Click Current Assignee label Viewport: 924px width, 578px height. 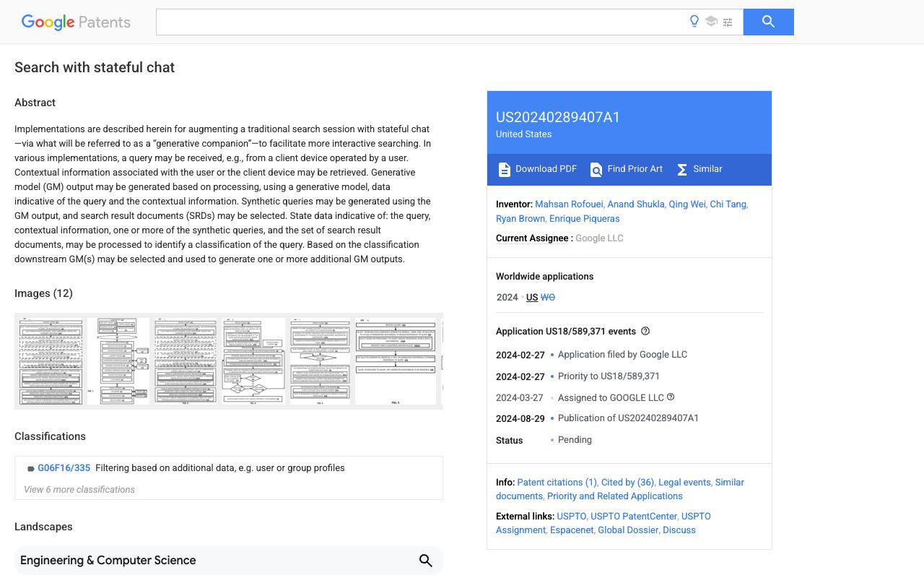(532, 238)
